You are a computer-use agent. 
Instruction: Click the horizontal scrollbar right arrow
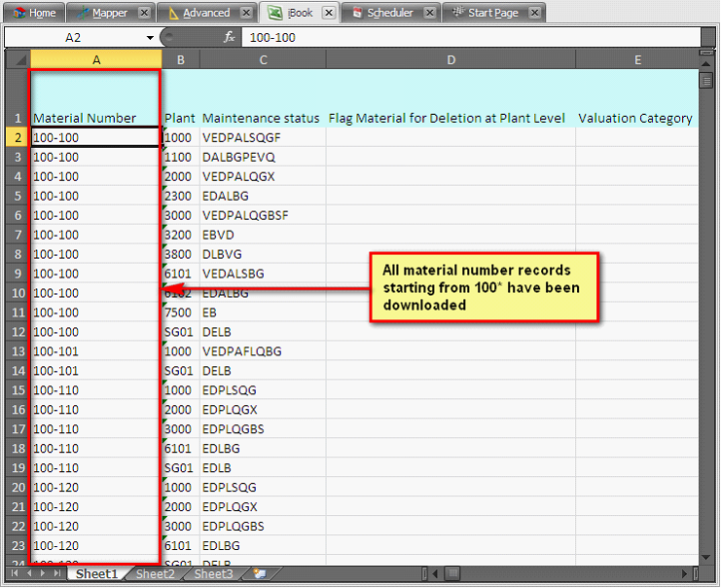(685, 574)
